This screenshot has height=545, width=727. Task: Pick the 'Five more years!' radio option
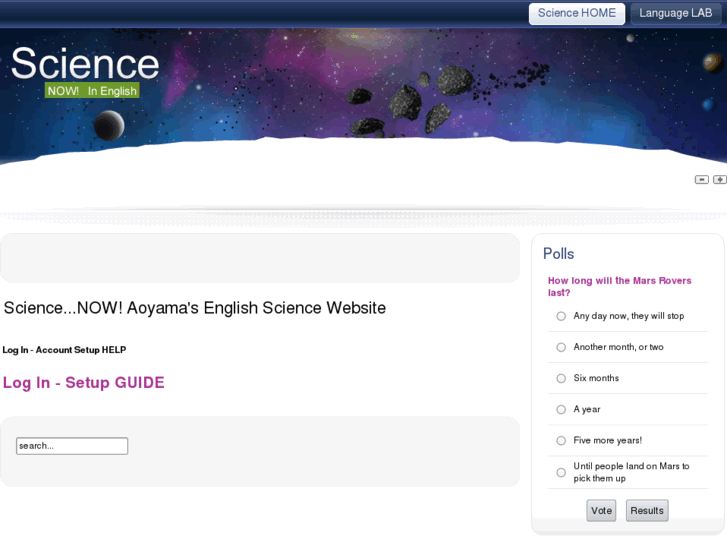point(561,440)
